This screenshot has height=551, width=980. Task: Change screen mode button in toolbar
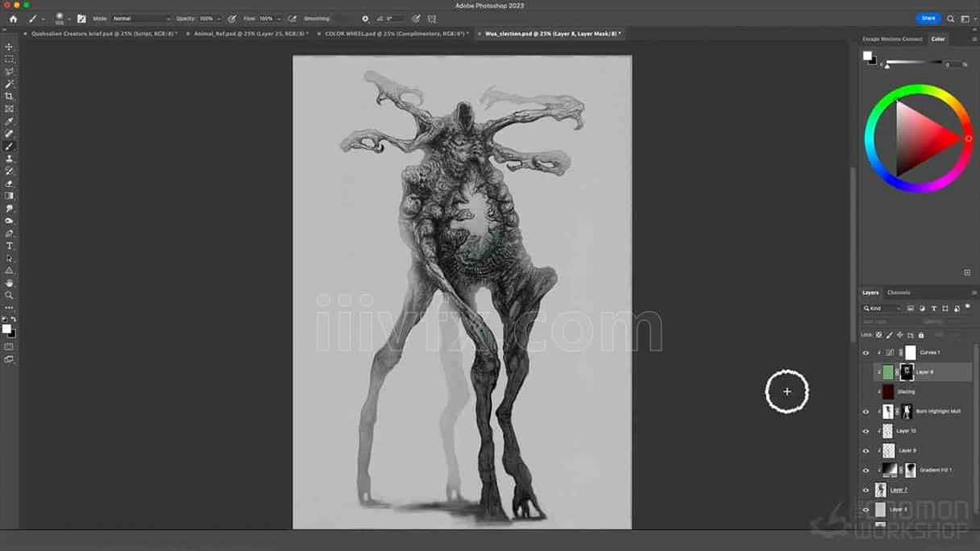[10, 359]
